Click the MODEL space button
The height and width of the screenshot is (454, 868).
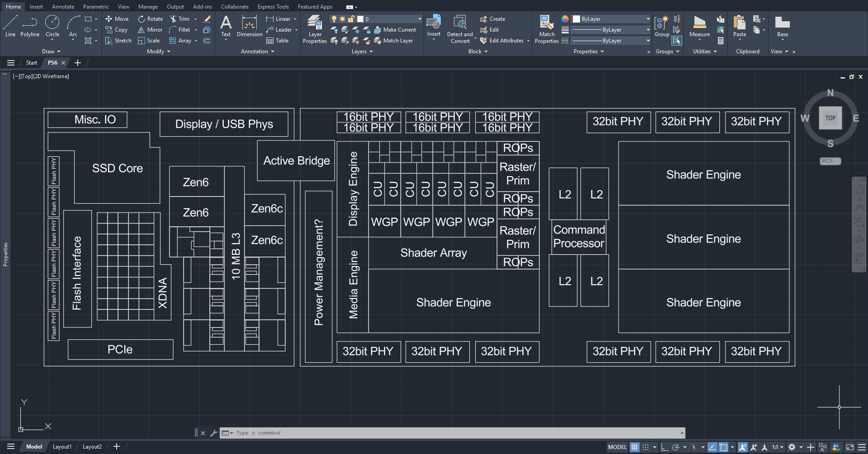click(x=617, y=447)
